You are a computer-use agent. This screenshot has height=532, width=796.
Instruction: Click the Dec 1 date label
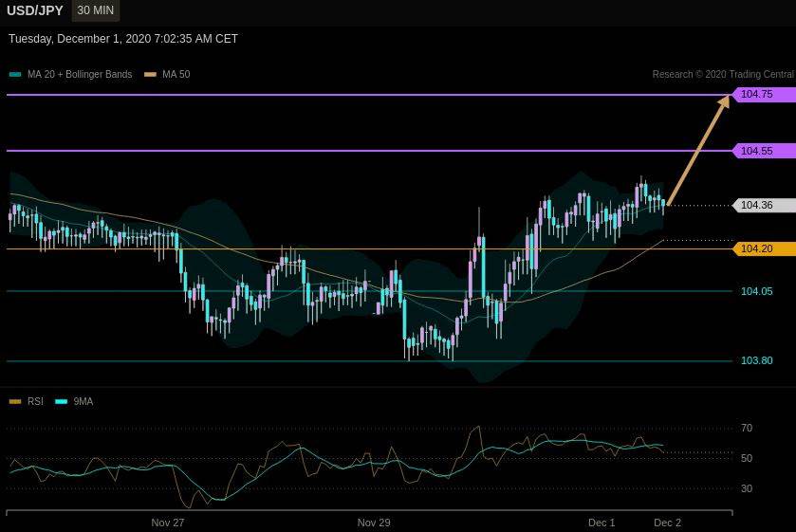point(602,523)
